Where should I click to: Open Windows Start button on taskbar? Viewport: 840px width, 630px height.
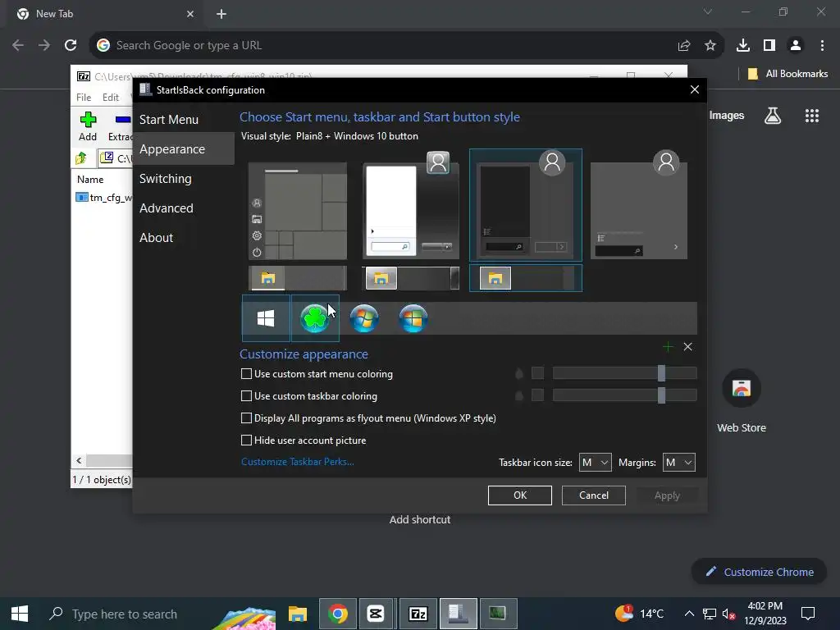coord(20,614)
